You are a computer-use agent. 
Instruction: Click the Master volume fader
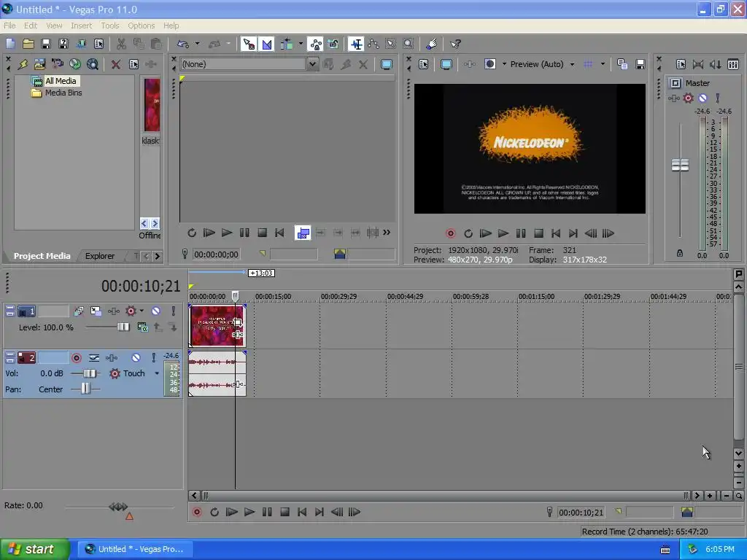680,166
